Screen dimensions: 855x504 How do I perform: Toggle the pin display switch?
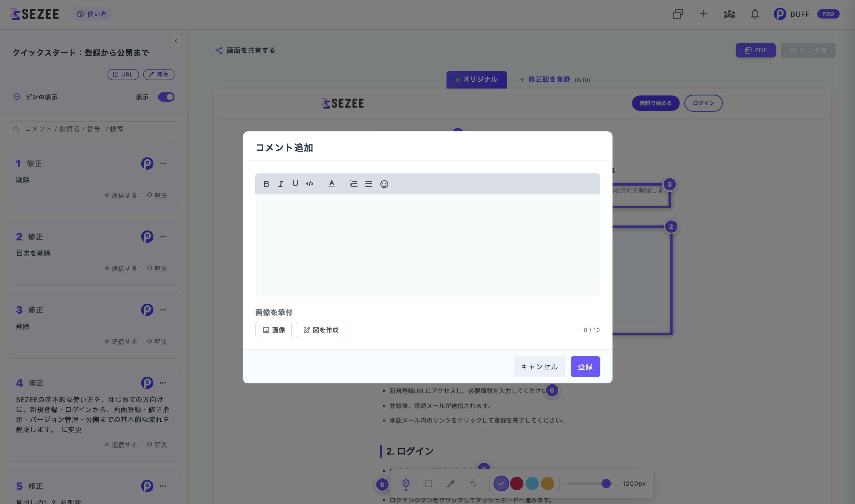pos(166,97)
